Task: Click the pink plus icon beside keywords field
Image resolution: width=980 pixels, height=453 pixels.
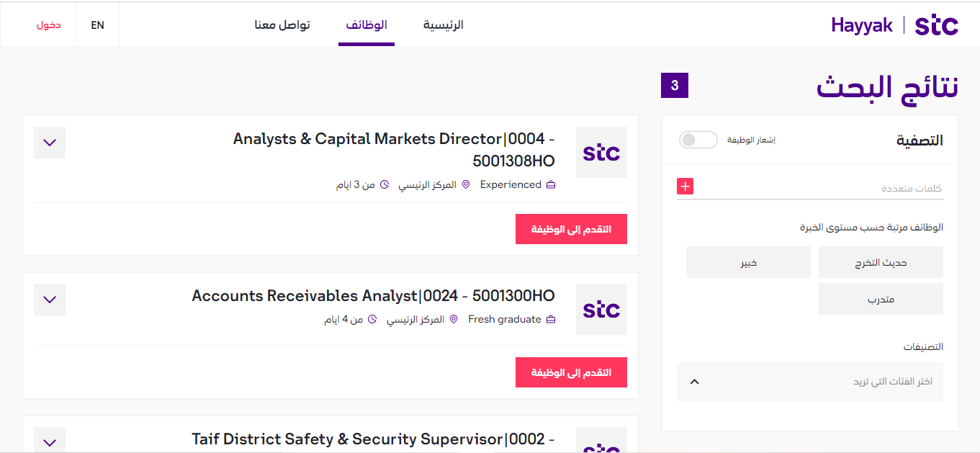Action: click(x=685, y=187)
